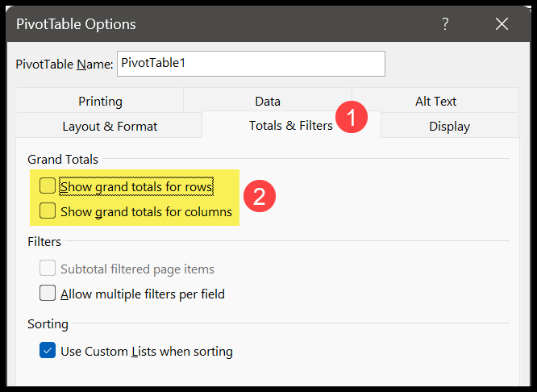Screen dimensions: 537x392
Task: Click the Grand Totals section heading
Action: tap(63, 160)
